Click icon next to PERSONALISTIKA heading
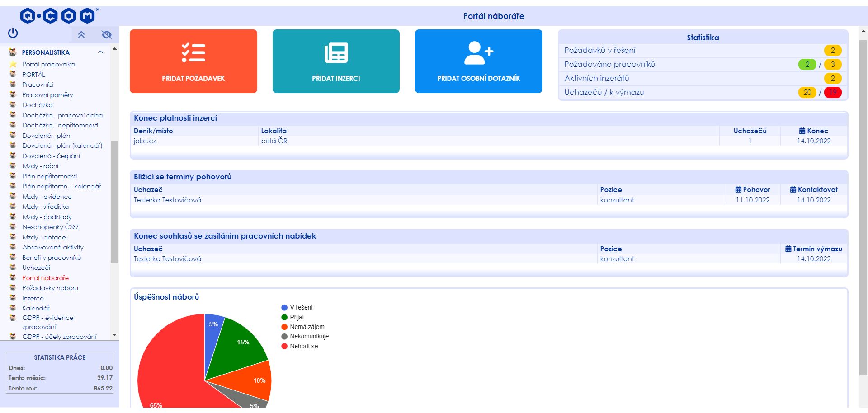This screenshot has height=413, width=868. pyautogui.click(x=13, y=52)
